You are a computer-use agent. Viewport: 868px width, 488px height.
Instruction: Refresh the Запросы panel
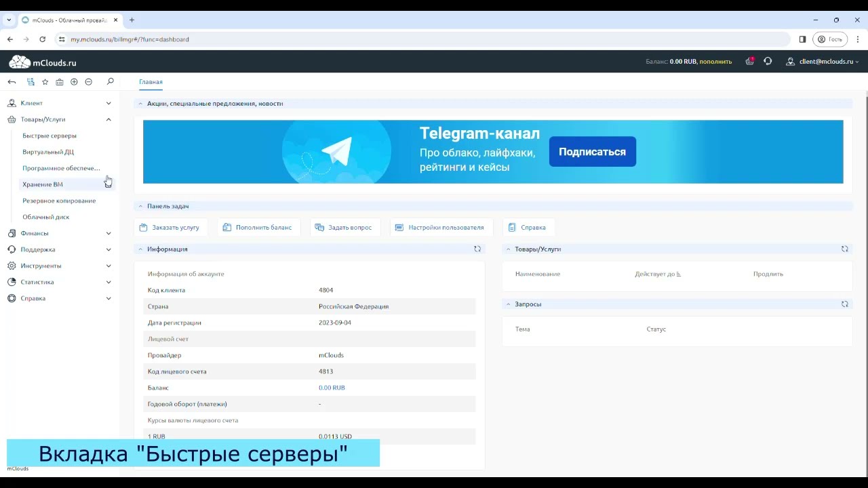pos(845,304)
